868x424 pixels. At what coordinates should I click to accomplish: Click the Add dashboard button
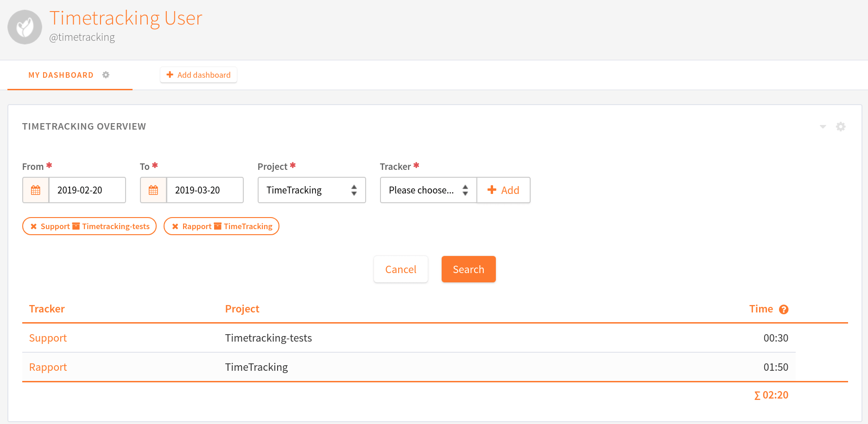198,75
